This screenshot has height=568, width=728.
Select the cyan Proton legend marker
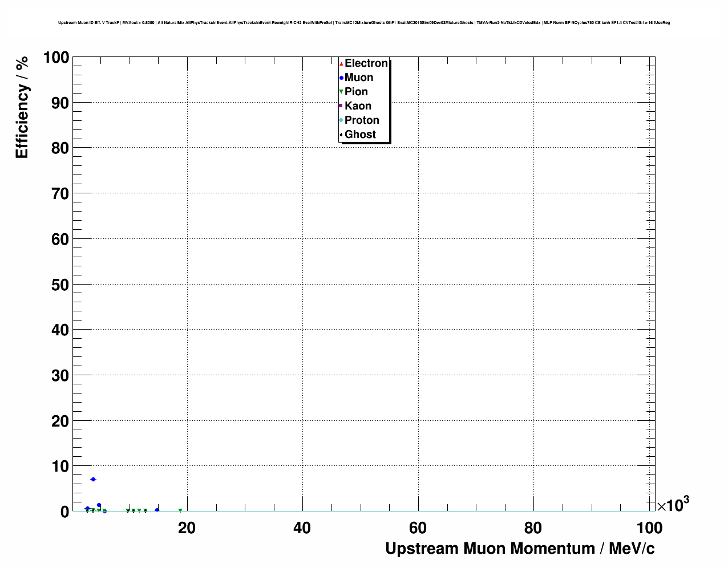(341, 120)
